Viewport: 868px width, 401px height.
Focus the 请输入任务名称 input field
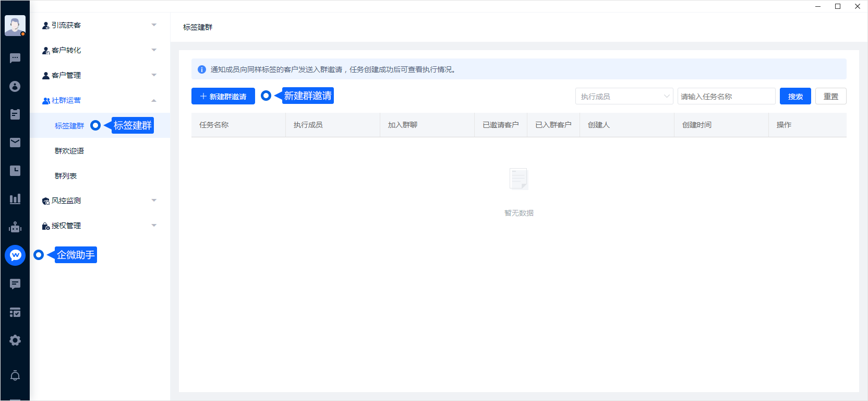[x=727, y=96]
